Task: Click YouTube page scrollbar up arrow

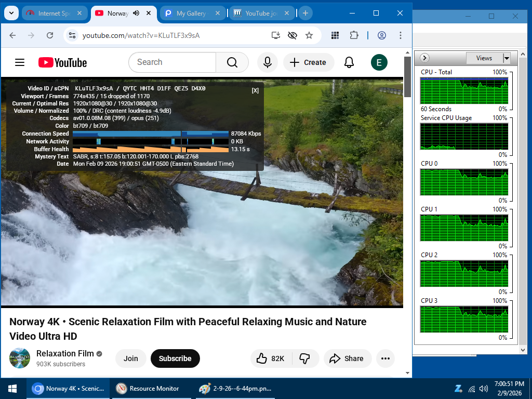Action: [407, 52]
